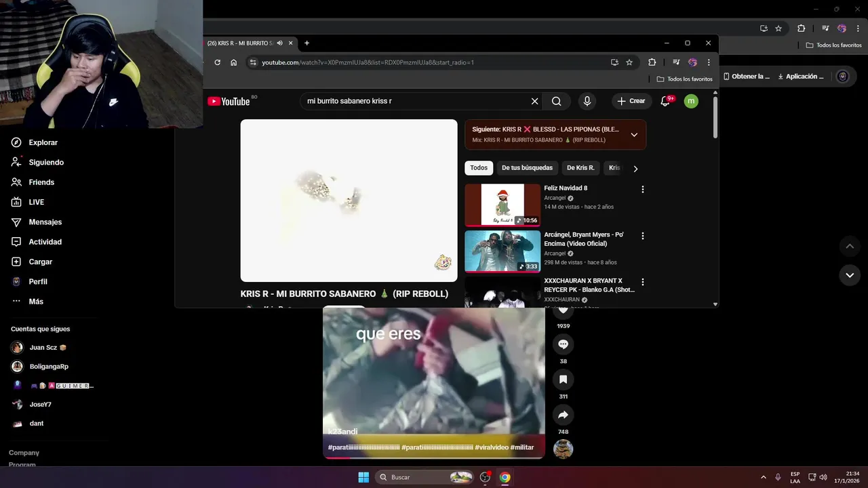Click the YouTube Crear button
This screenshot has width=868, height=488.
pos(631,101)
